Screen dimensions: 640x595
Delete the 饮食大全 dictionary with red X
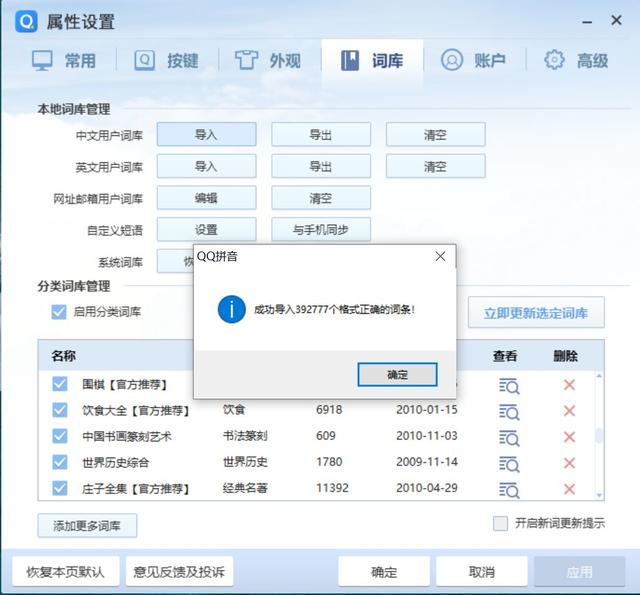coord(569,411)
